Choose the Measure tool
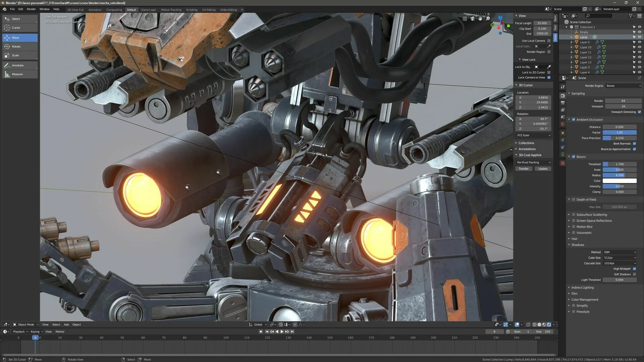Image resolution: width=644 pixels, height=362 pixels. pyautogui.click(x=20, y=74)
